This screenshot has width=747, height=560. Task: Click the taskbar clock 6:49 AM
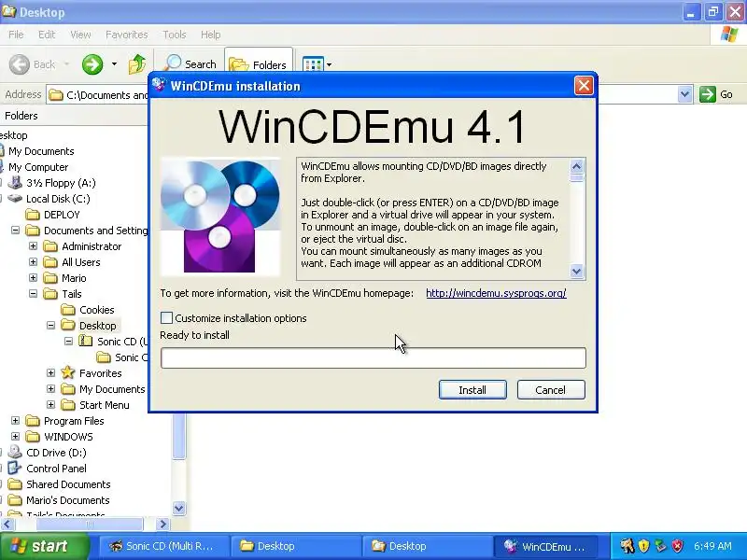coord(712,546)
